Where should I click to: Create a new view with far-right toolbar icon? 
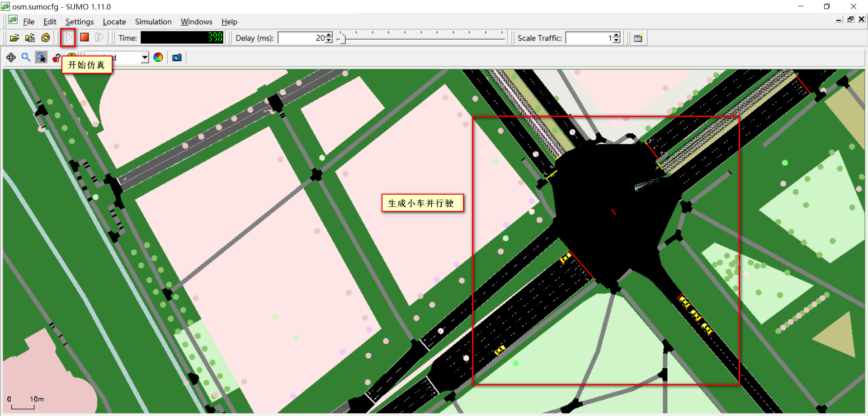pyautogui.click(x=638, y=38)
